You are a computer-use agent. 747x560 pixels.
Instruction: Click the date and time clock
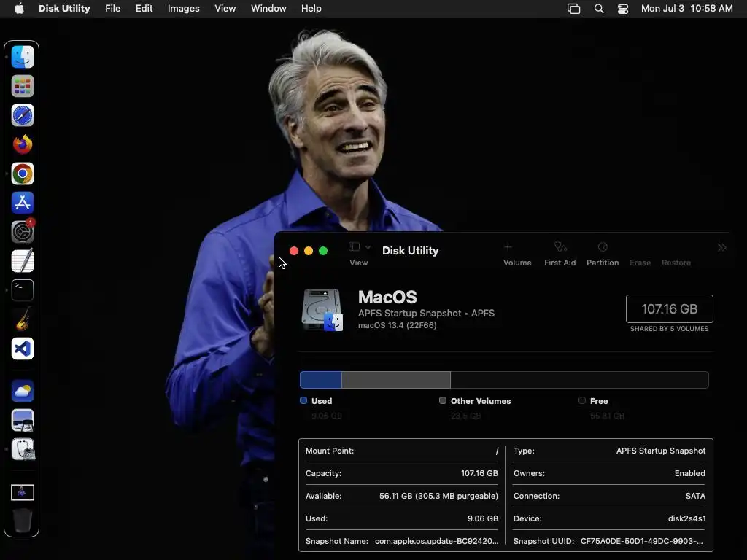coord(686,9)
